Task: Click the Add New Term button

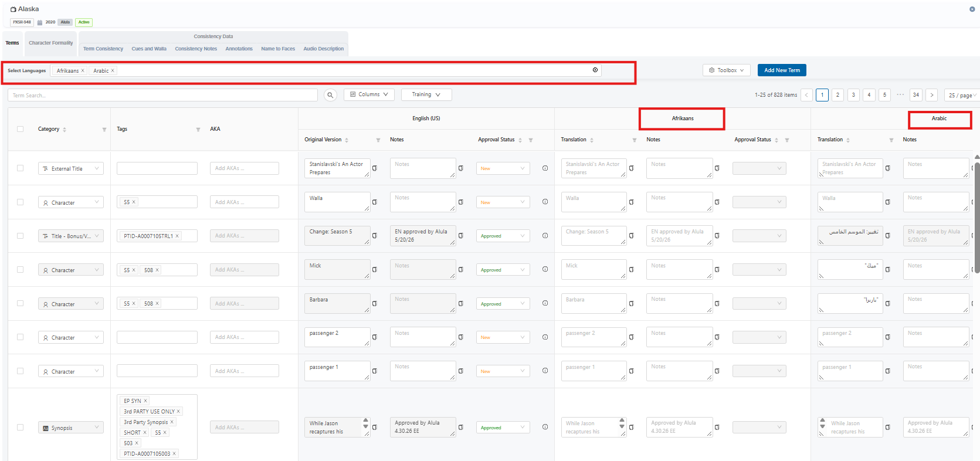Action: click(782, 70)
